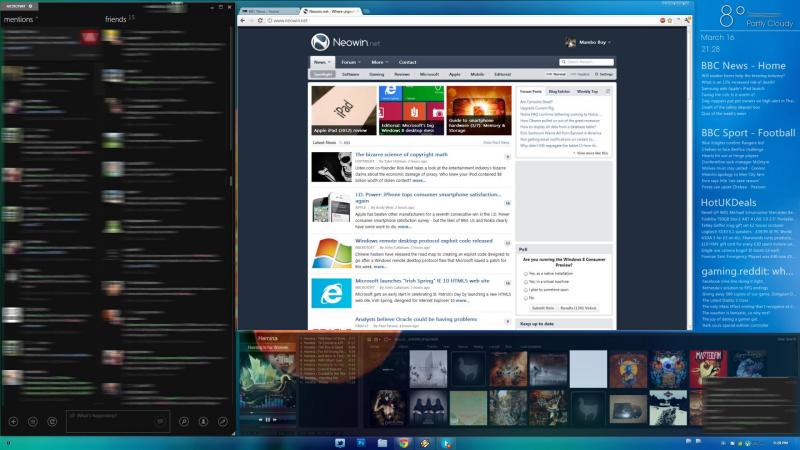Click the poll Results button
Viewport: 800px width, 450px height.
[578, 308]
